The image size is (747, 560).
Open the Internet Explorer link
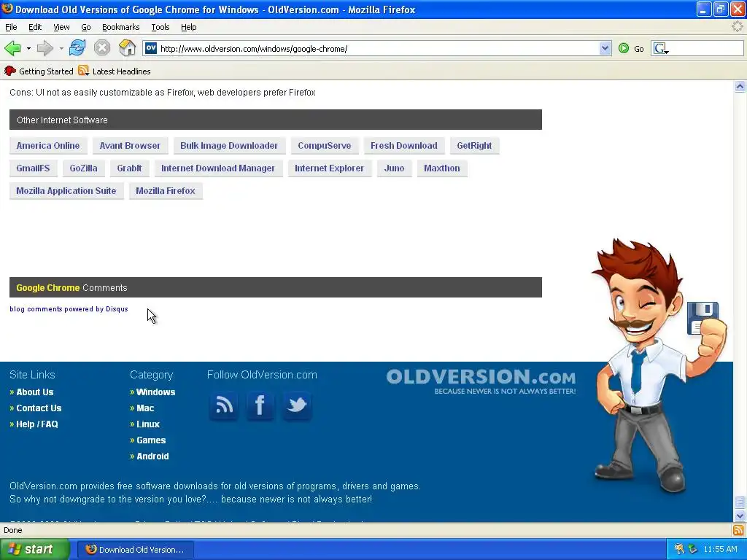[329, 168]
